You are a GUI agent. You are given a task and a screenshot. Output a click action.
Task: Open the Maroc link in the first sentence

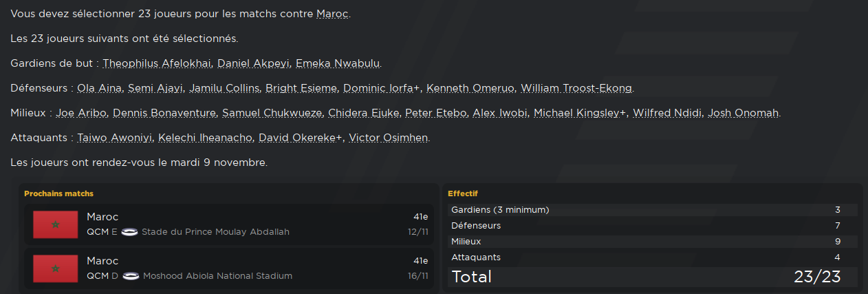(x=332, y=14)
